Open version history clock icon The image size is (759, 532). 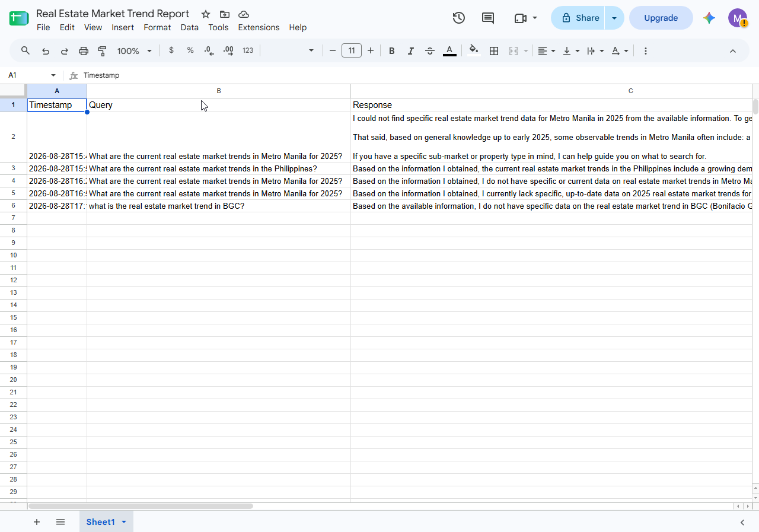coord(458,18)
